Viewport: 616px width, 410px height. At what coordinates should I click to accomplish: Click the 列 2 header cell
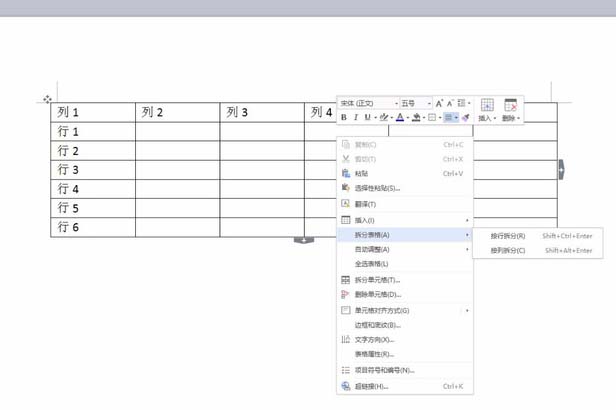178,112
